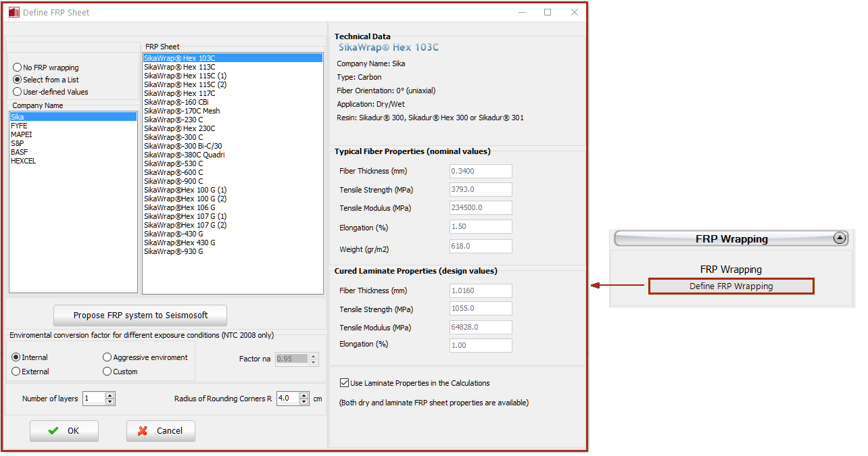Image resolution: width=868 pixels, height=456 pixels.
Task: Select SikaWrap-930 G sheet
Action: 233,251
